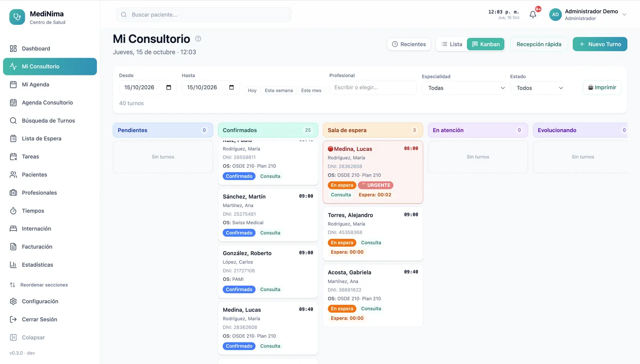Collapse the sidebar with Colapsar
The image size is (640, 364).
(x=50, y=337)
